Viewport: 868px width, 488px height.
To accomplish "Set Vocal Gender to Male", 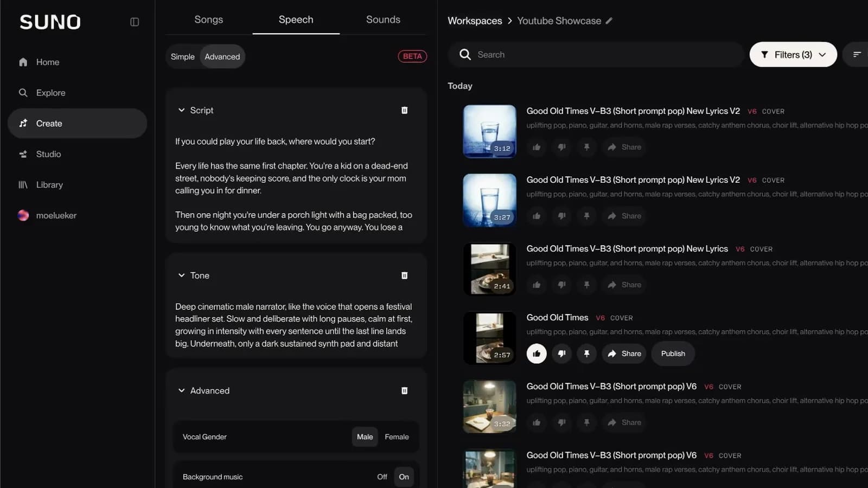I will (365, 437).
